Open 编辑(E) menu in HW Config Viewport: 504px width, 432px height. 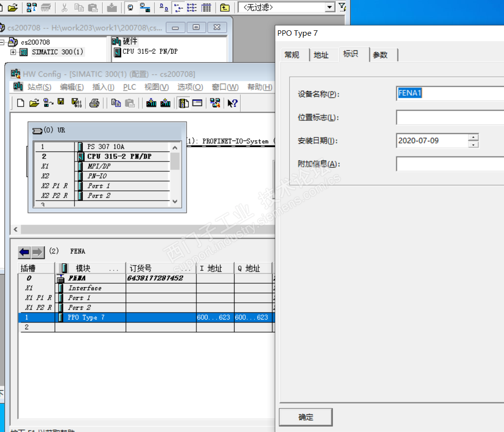[72, 87]
